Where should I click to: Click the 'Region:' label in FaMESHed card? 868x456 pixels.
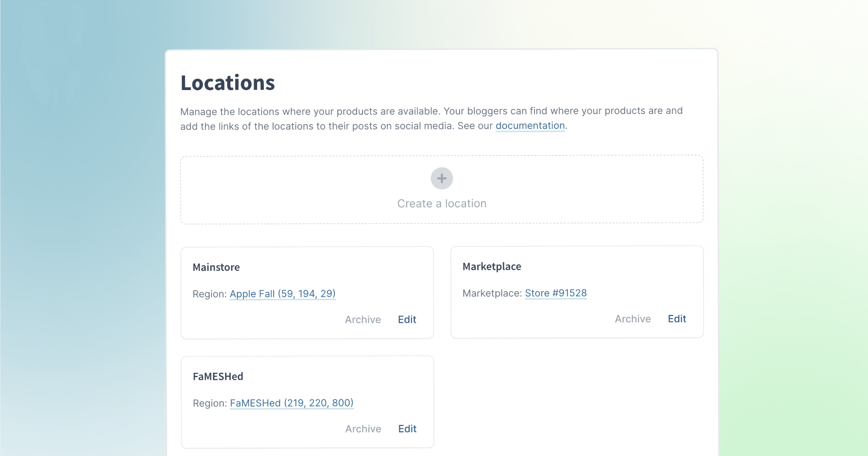[x=210, y=403]
